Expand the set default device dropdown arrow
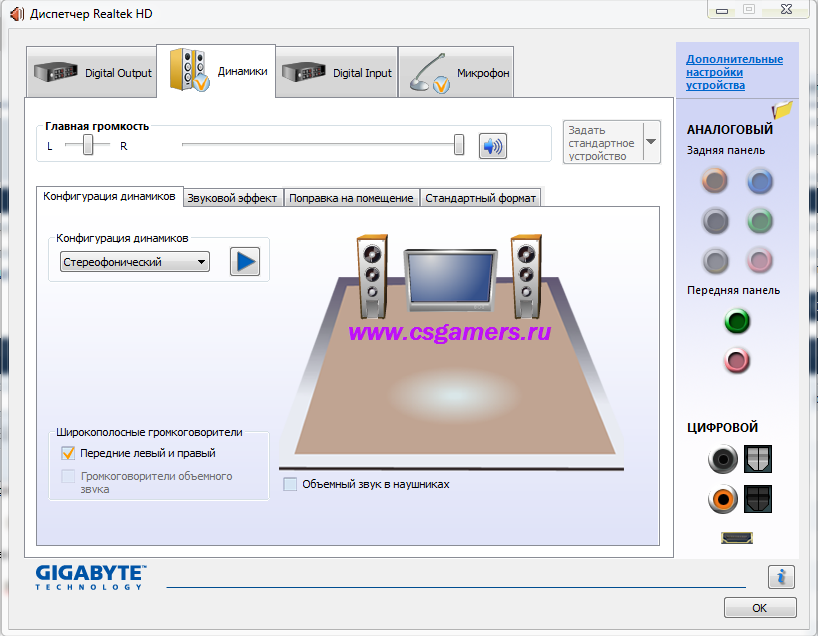 click(x=651, y=142)
